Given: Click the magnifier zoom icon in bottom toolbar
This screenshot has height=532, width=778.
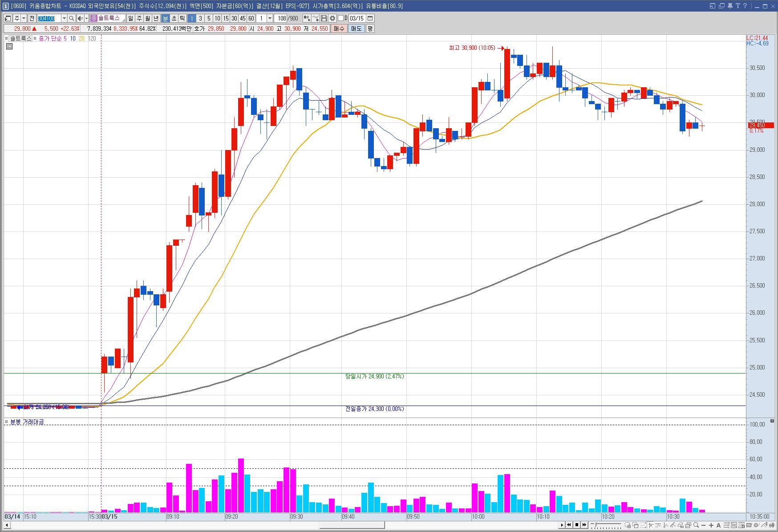Looking at the screenshot, I should pyautogui.click(x=696, y=525).
